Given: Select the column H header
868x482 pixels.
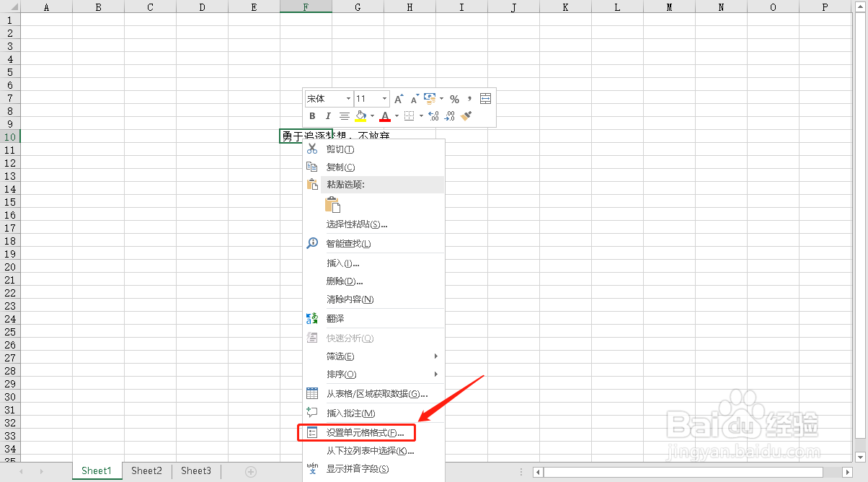Looking at the screenshot, I should pos(409,6).
